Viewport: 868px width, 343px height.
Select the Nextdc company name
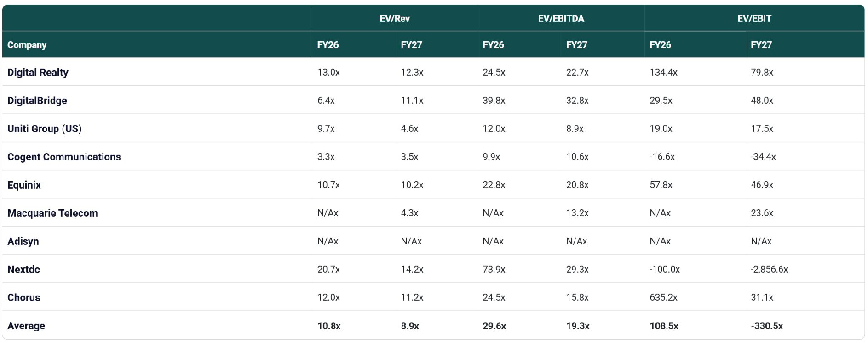point(23,269)
